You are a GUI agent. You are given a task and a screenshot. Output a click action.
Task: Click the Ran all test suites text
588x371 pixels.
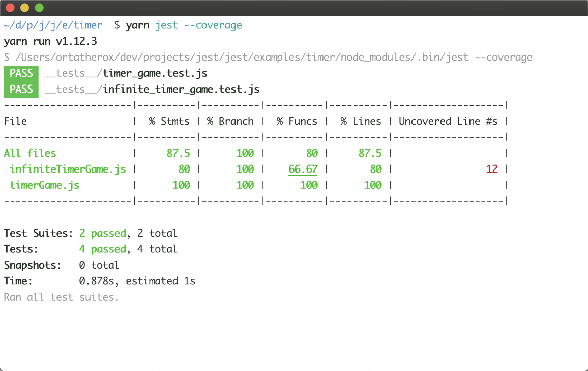pyautogui.click(x=61, y=297)
